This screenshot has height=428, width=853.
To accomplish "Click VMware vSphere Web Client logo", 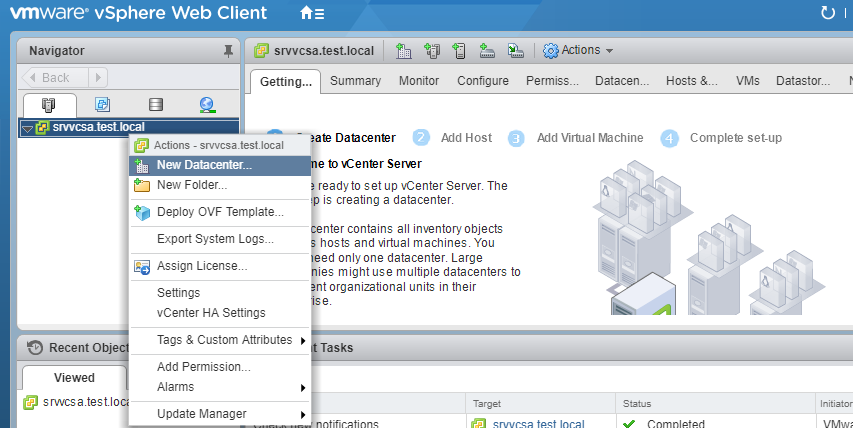I will 139,13.
